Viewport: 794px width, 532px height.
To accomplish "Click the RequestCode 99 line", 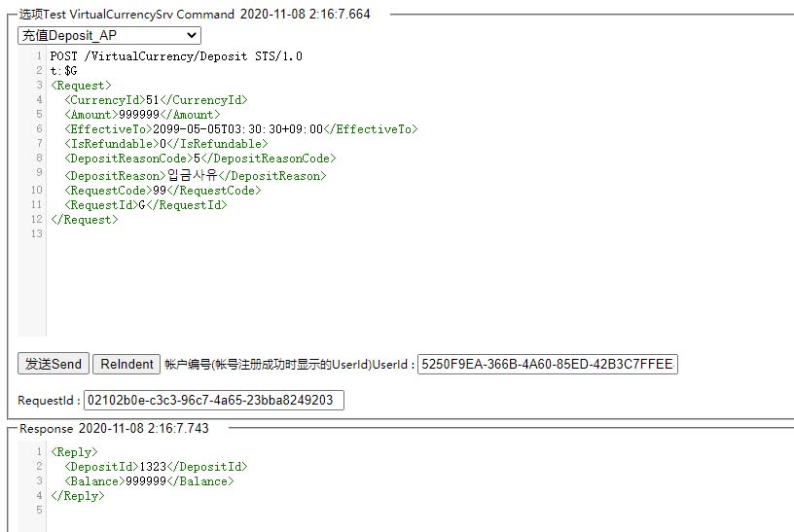I will [x=162, y=191].
